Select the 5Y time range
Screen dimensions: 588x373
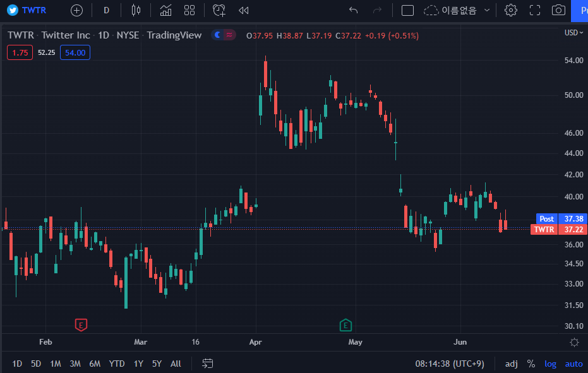(157, 364)
